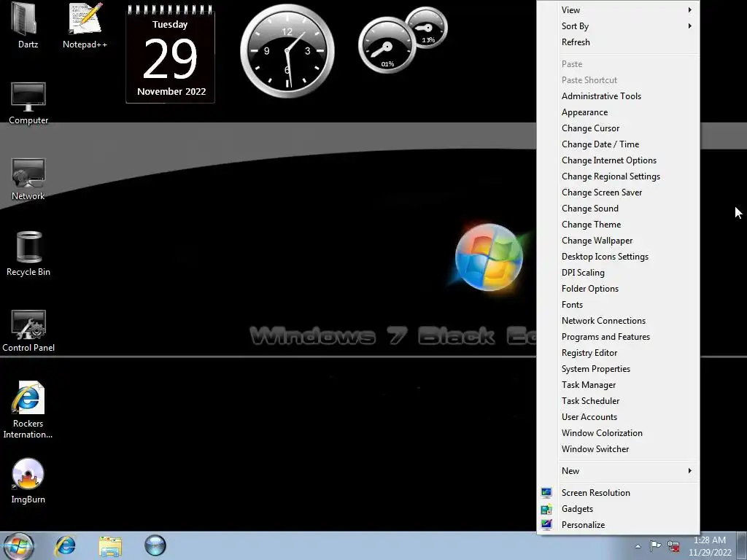
Task: Launch ImgBurn from the desktop
Action: tap(28, 474)
